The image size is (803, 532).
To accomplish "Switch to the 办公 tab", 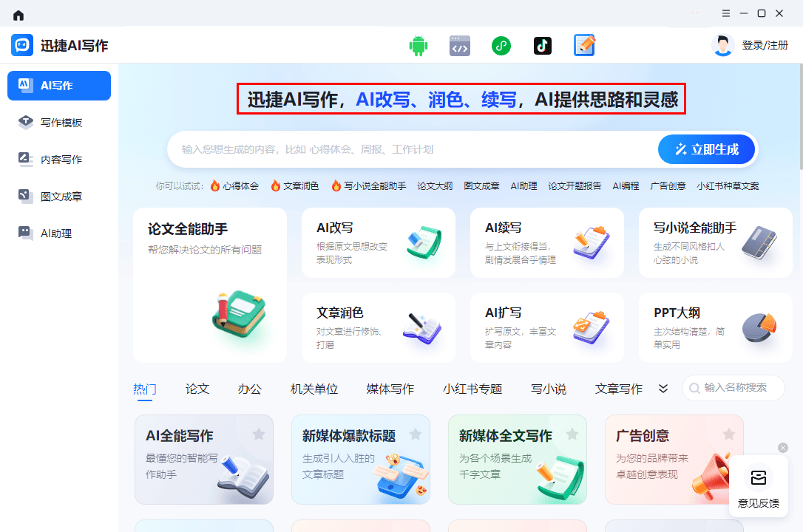I will point(250,389).
